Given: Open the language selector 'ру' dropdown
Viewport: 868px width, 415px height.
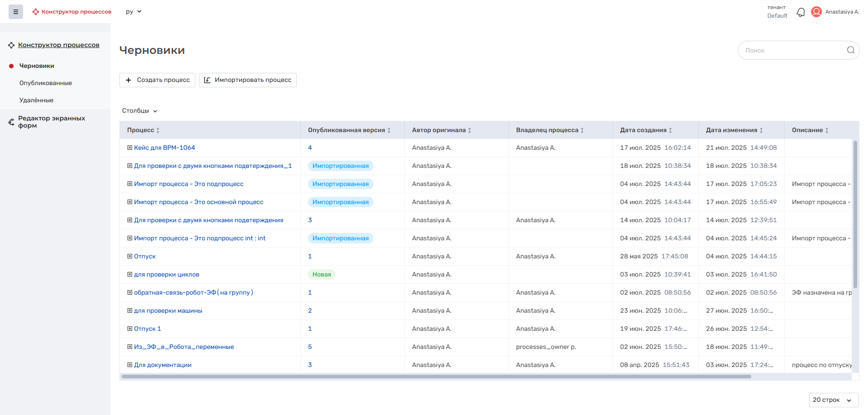Looking at the screenshot, I should [x=133, y=12].
